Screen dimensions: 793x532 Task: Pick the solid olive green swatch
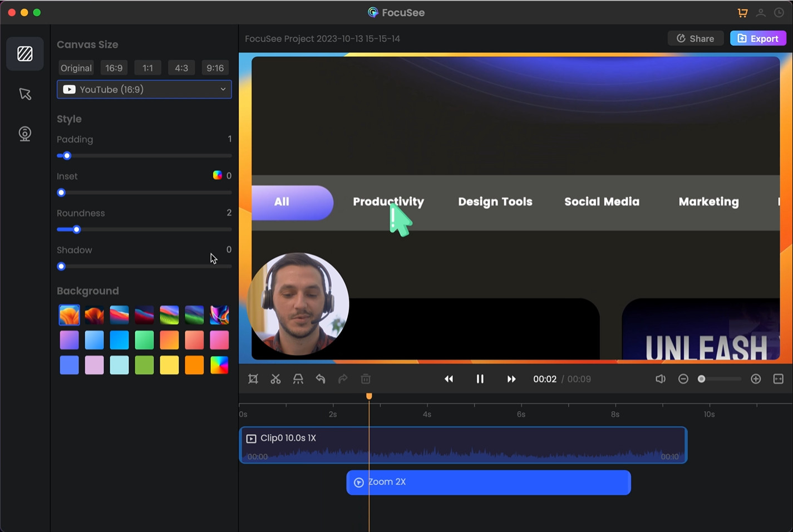pos(144,365)
